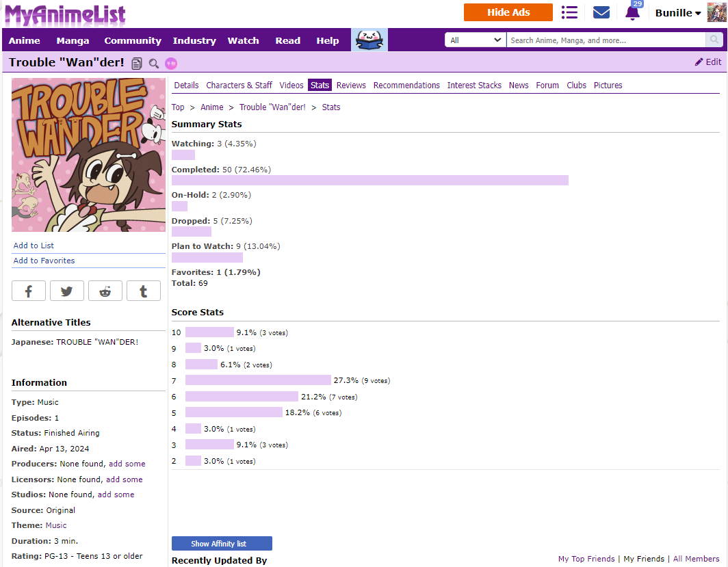Open the Watch menu
Image resolution: width=728 pixels, height=567 pixels.
click(x=243, y=41)
